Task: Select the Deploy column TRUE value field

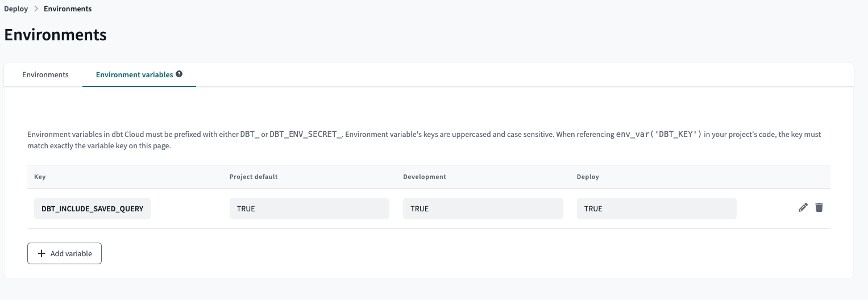Action: point(656,209)
